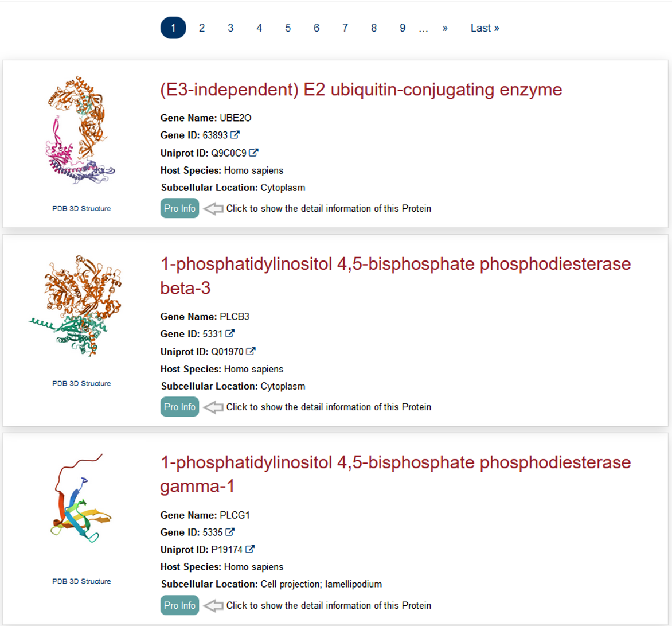Open the E2 ubiquitin-conjugating enzyme title link
Viewport: 672px width, 626px height.
(x=361, y=90)
